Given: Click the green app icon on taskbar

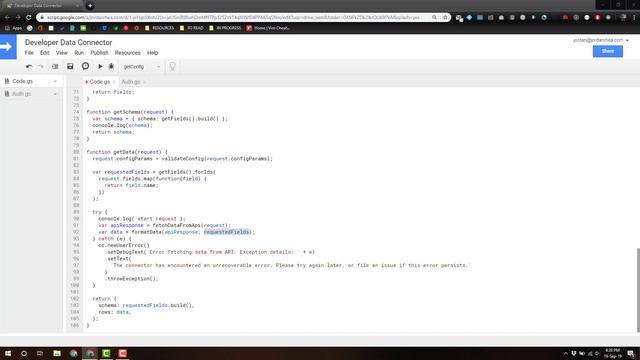Looking at the screenshot, I should pos(106,353).
